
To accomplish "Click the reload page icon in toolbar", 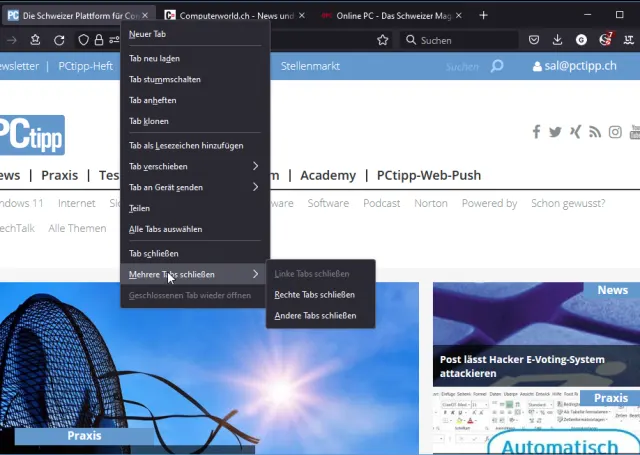I will tap(59, 40).
